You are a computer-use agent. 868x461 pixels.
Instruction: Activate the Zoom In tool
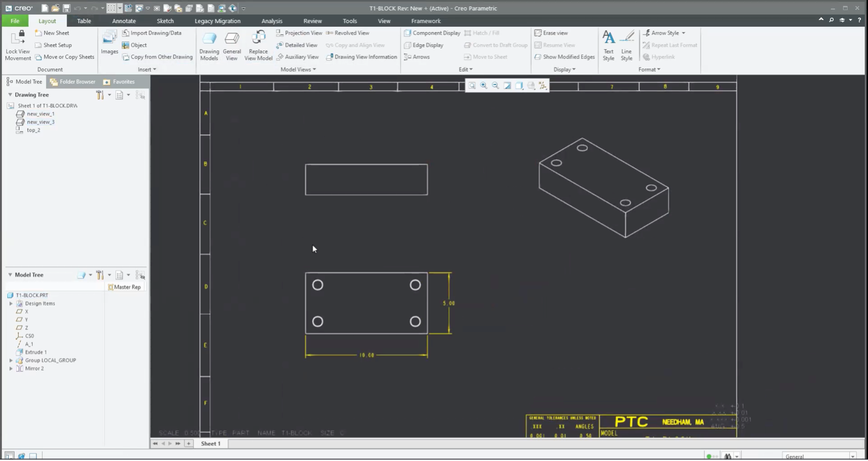[x=483, y=86]
